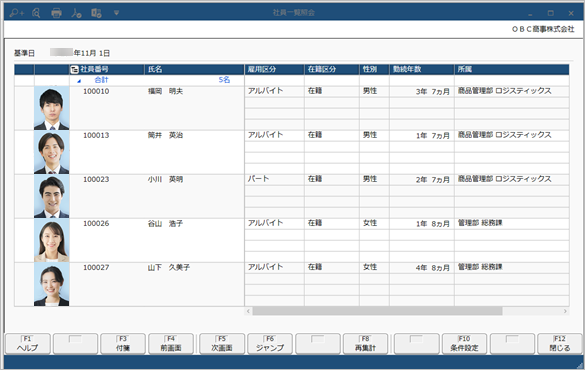
Task: Select the photo of employee 100010
Action: pyautogui.click(x=51, y=108)
